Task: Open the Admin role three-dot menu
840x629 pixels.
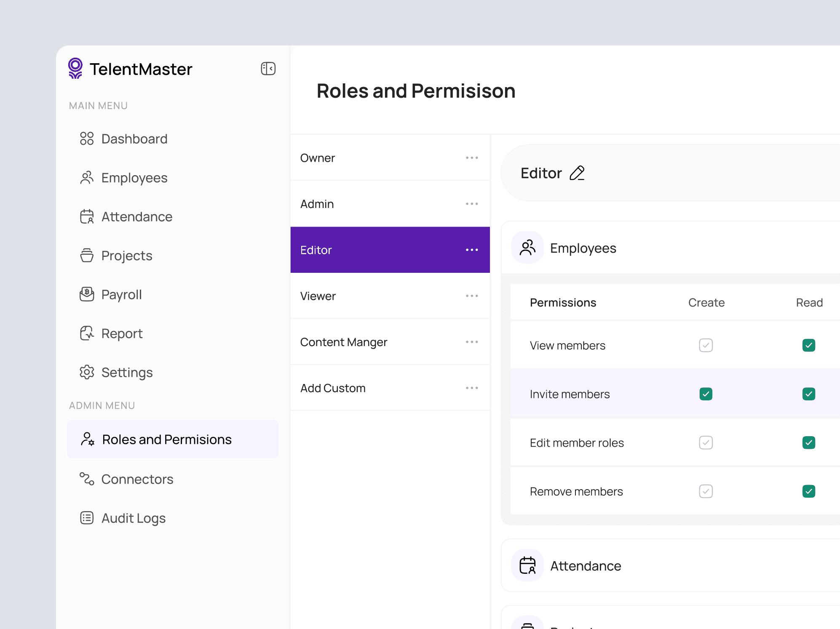Action: point(472,204)
